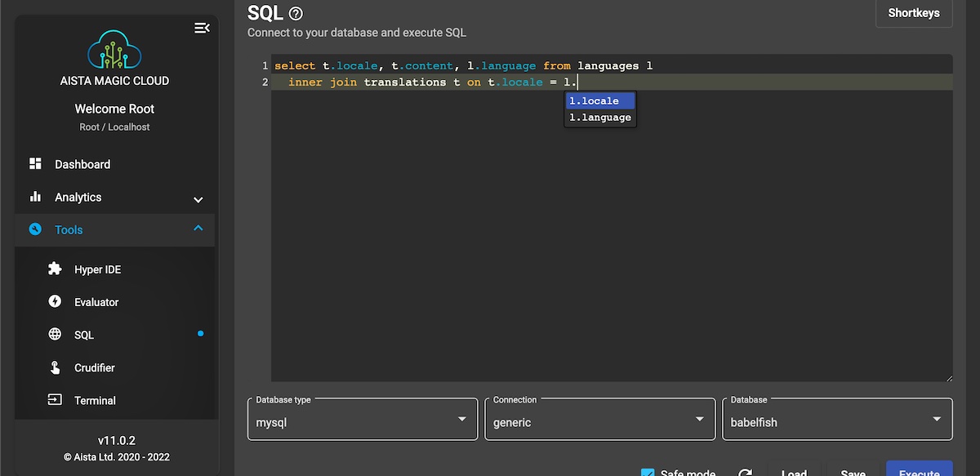Click the Aista Magic Cloud logo
Screen dimensions: 980x476
114,49
